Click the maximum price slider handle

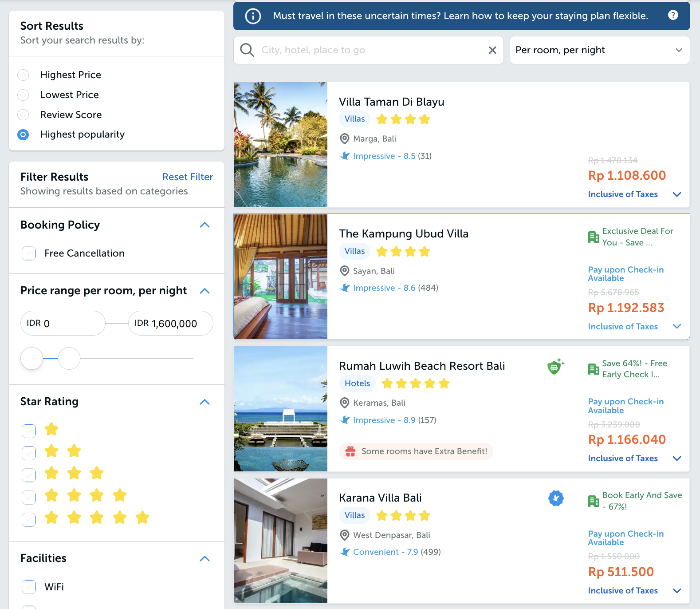69,358
